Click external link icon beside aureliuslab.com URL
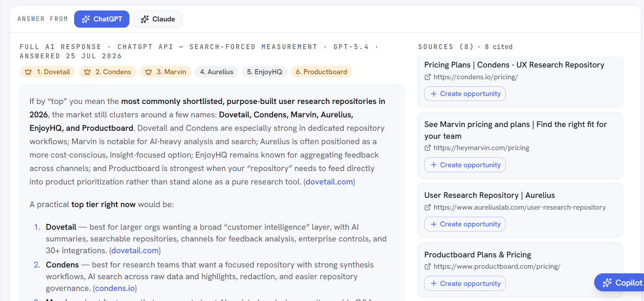 [x=428, y=208]
